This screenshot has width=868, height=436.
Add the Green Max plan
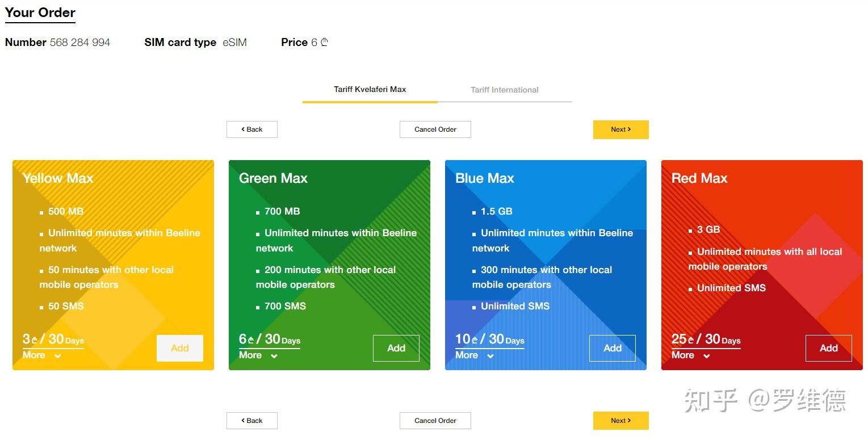pyautogui.click(x=396, y=348)
